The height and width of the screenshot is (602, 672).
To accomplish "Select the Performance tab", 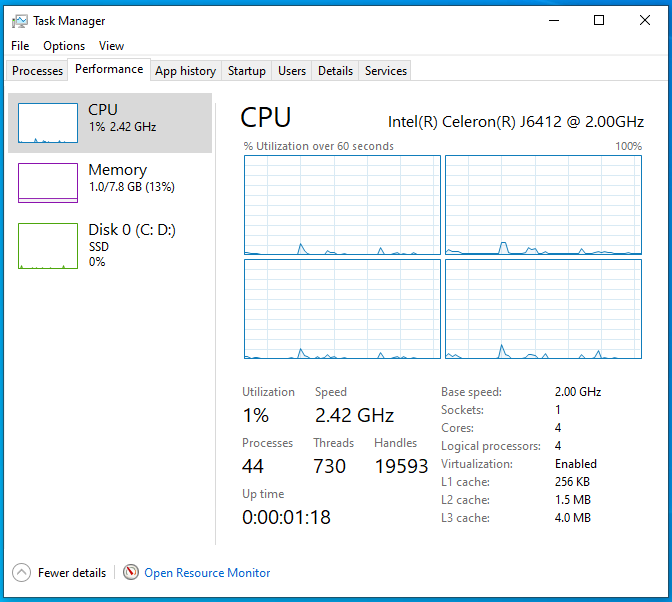I will click(x=109, y=69).
